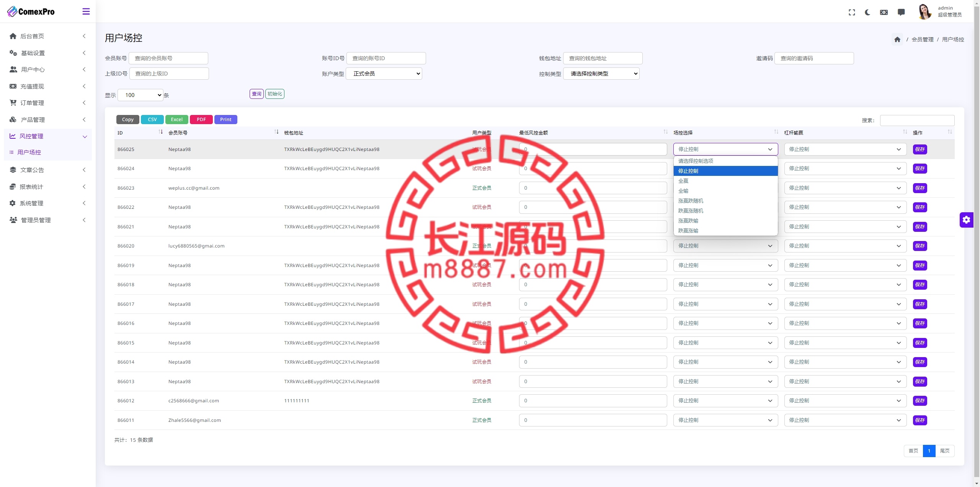Click the 风控管理 chart icon
Screen dimensions: 980x487
pyautogui.click(x=13, y=136)
